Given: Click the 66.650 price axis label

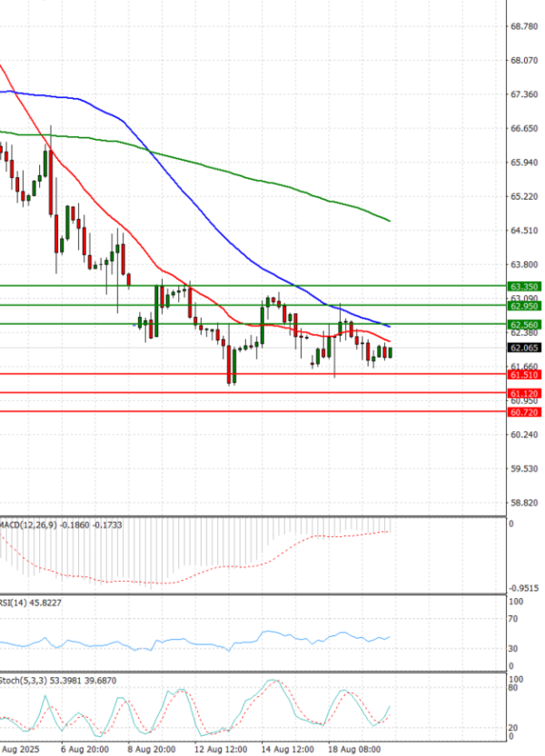Looking at the screenshot, I should 524,128.
